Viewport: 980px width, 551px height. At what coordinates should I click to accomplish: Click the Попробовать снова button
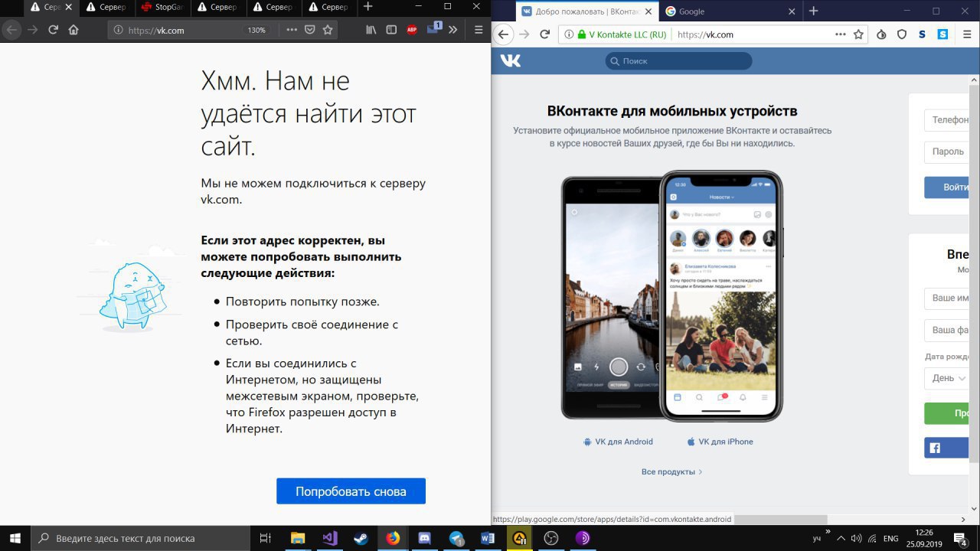[x=351, y=491]
